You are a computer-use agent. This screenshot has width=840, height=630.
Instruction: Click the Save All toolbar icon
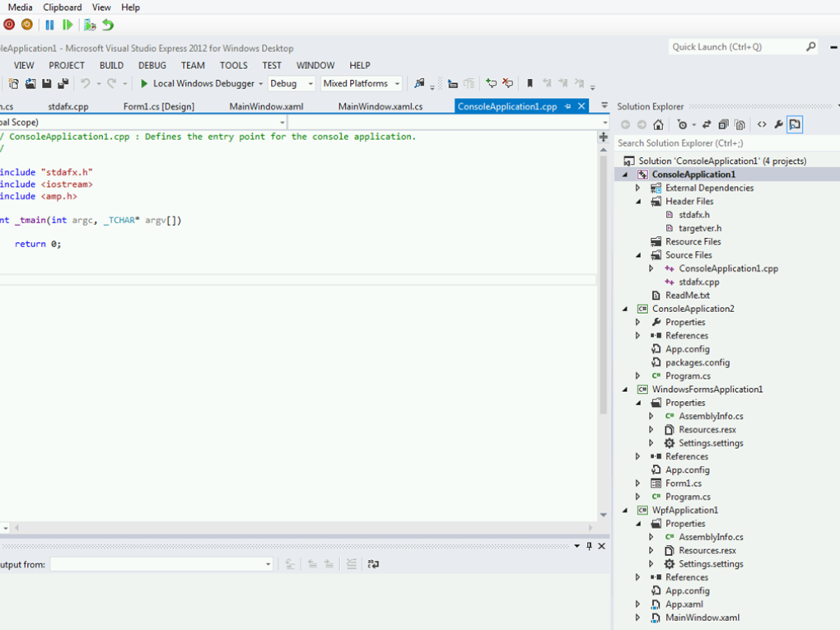point(63,84)
